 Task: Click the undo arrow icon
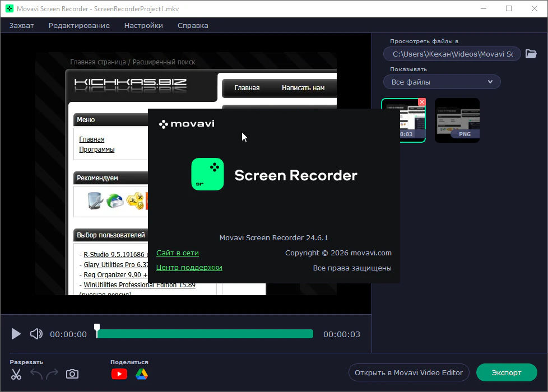[37, 374]
